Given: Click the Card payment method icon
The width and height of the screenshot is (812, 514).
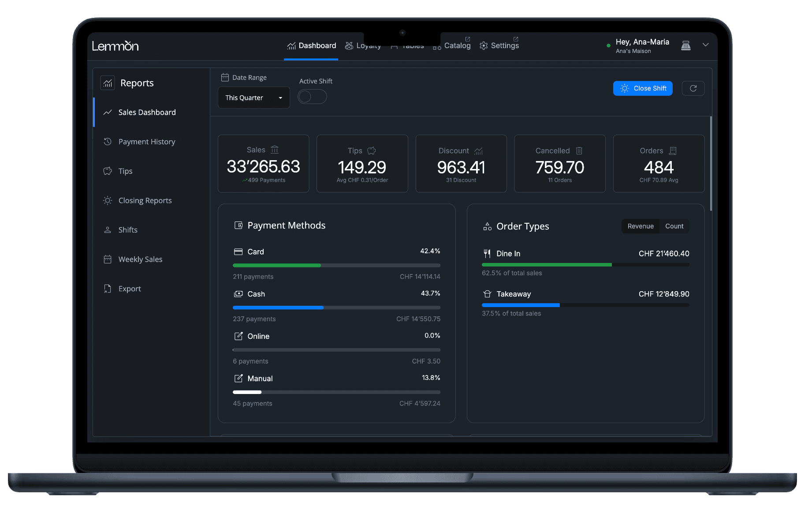Looking at the screenshot, I should coord(238,251).
